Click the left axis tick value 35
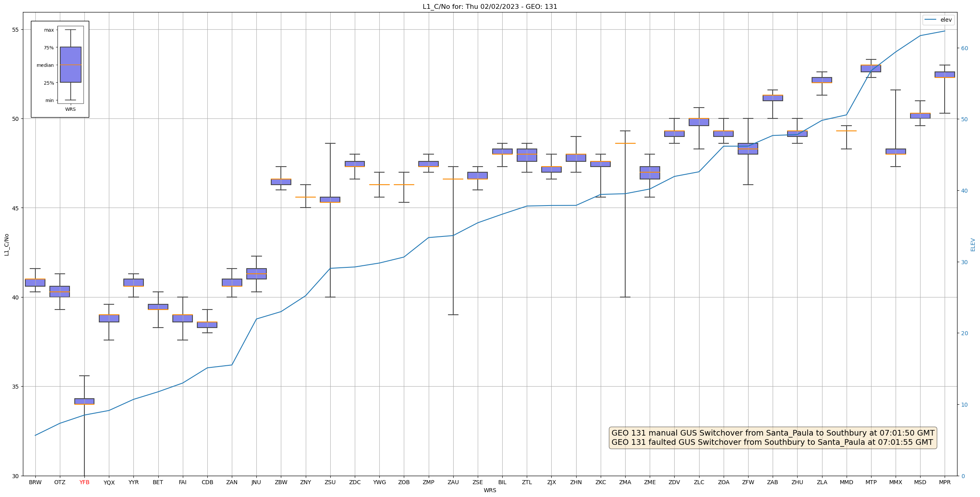 pos(16,387)
